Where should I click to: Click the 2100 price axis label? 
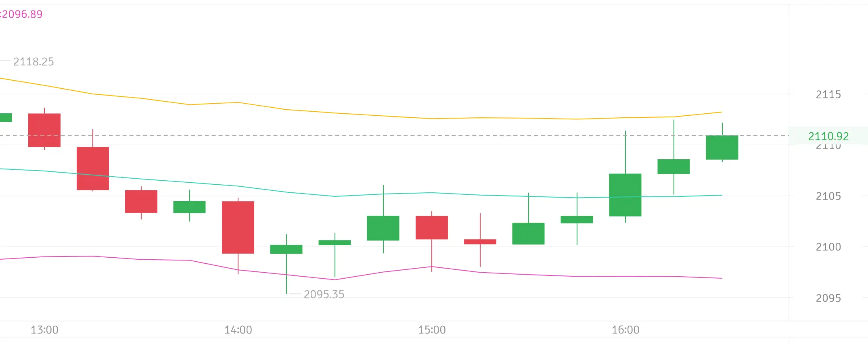(x=828, y=247)
